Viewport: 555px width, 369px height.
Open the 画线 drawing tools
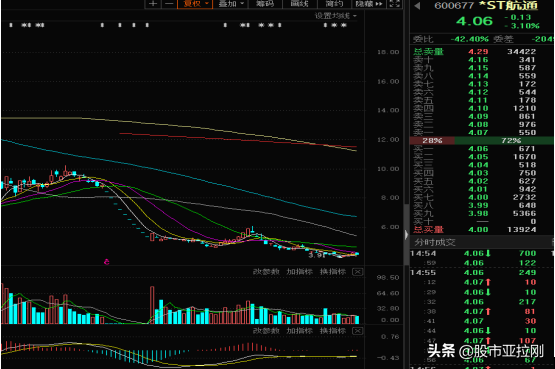pyautogui.click(x=299, y=4)
